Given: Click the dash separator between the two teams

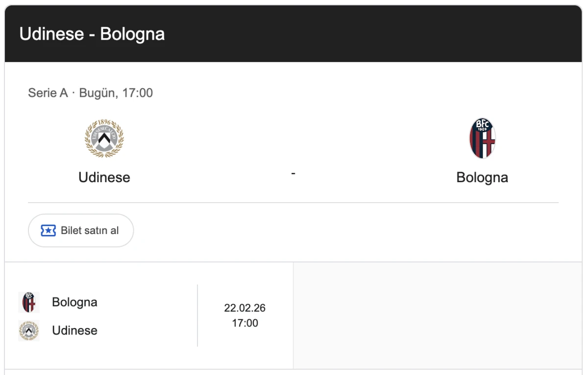Looking at the screenshot, I should tap(293, 173).
